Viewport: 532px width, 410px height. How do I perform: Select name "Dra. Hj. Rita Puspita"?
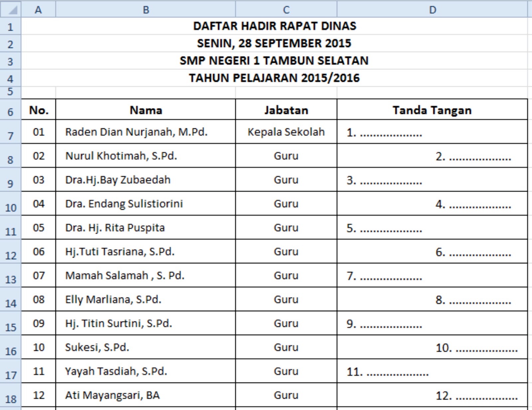[x=115, y=228]
